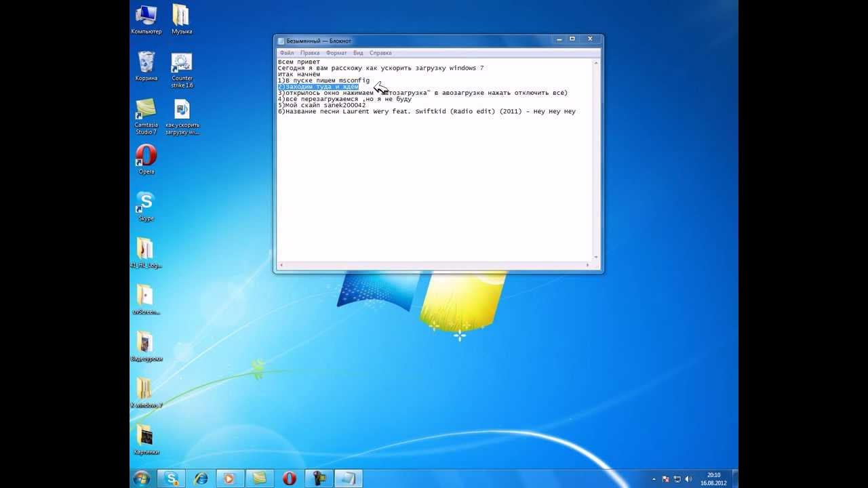Viewport: 868px width, 488px height.
Task: Open the Файл menu in Notepad
Action: tap(286, 53)
